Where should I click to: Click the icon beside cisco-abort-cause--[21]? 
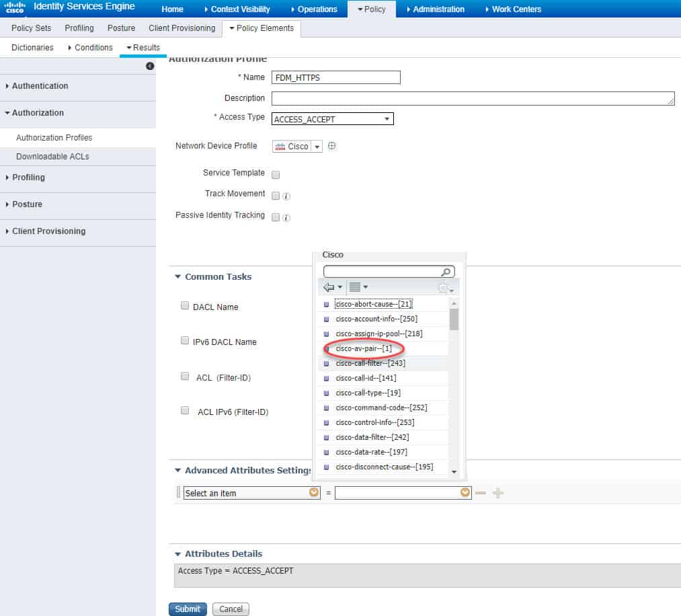click(326, 305)
